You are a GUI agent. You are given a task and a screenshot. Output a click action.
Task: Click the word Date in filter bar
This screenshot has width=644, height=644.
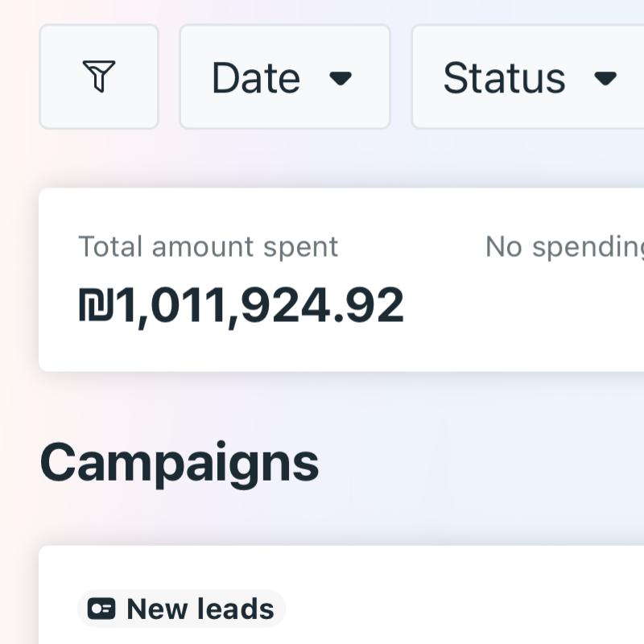255,78
